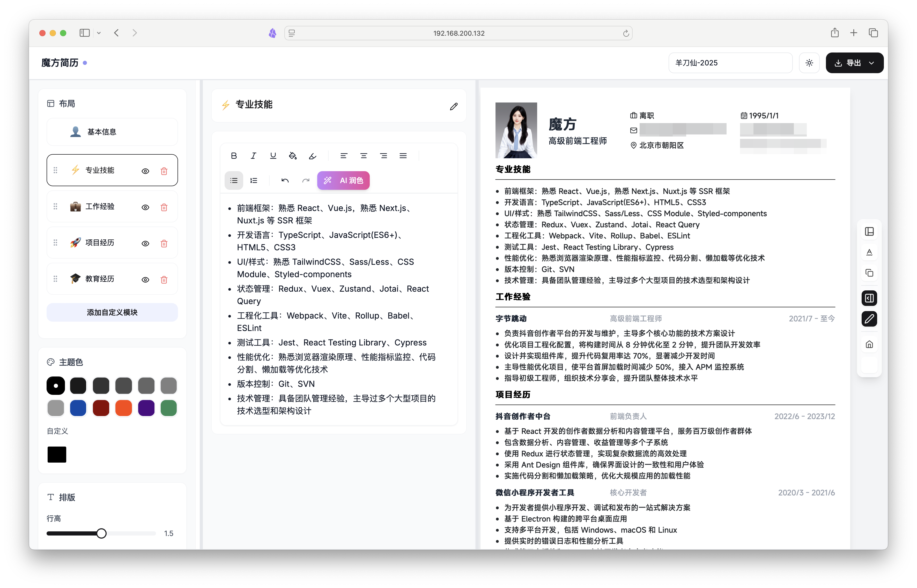Image resolution: width=917 pixels, height=588 pixels.
Task: Redo edit in editor
Action: [x=305, y=180]
